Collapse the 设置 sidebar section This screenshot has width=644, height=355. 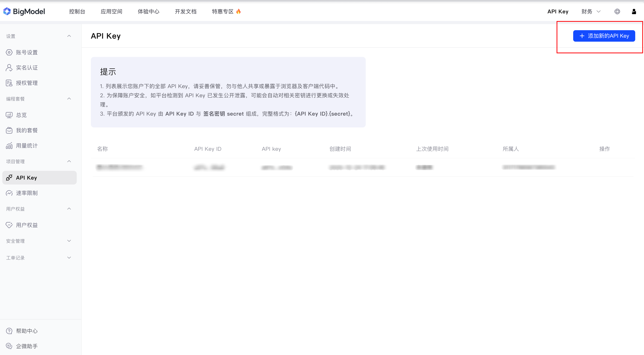pyautogui.click(x=69, y=36)
